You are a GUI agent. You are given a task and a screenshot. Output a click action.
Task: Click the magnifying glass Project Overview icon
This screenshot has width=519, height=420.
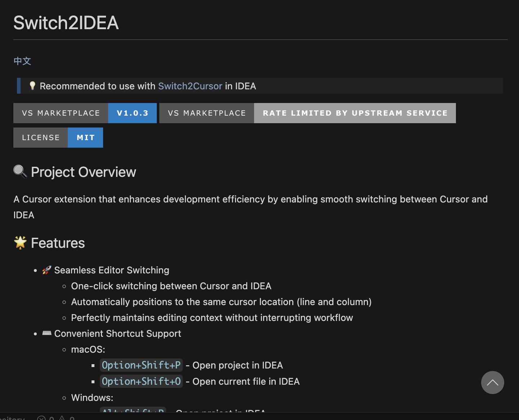point(20,172)
